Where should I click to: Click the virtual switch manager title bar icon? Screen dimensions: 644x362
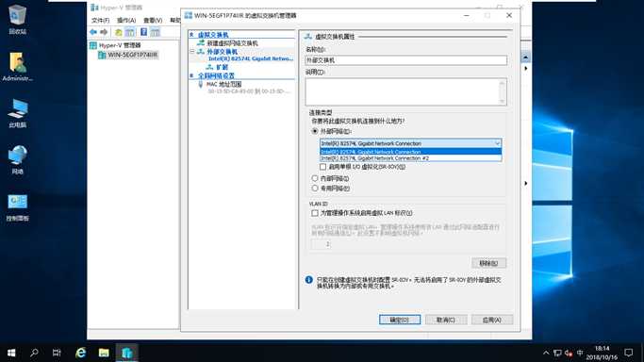(x=188, y=15)
